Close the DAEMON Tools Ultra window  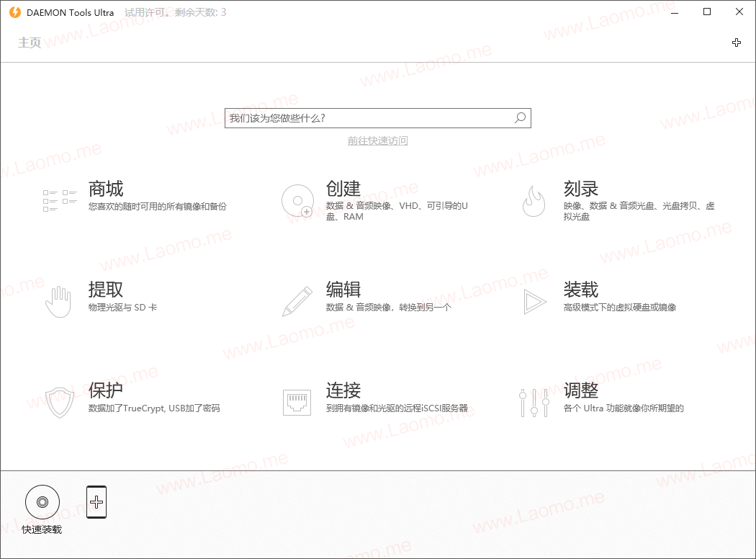[739, 12]
